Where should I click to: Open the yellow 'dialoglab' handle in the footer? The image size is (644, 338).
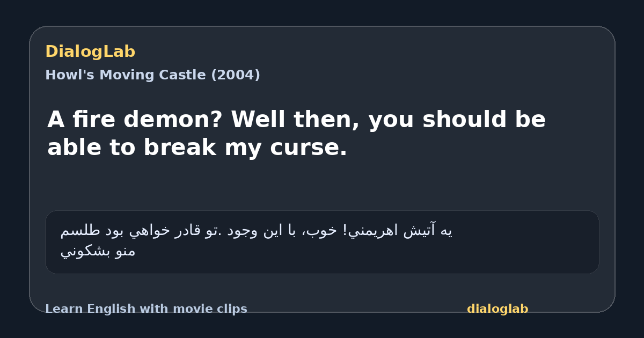(x=497, y=309)
